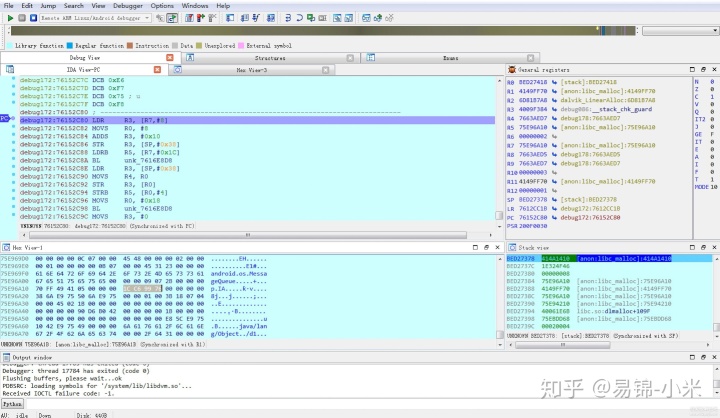The image size is (720, 418).
Task: Switch to the Enums tab
Action: coord(450,58)
